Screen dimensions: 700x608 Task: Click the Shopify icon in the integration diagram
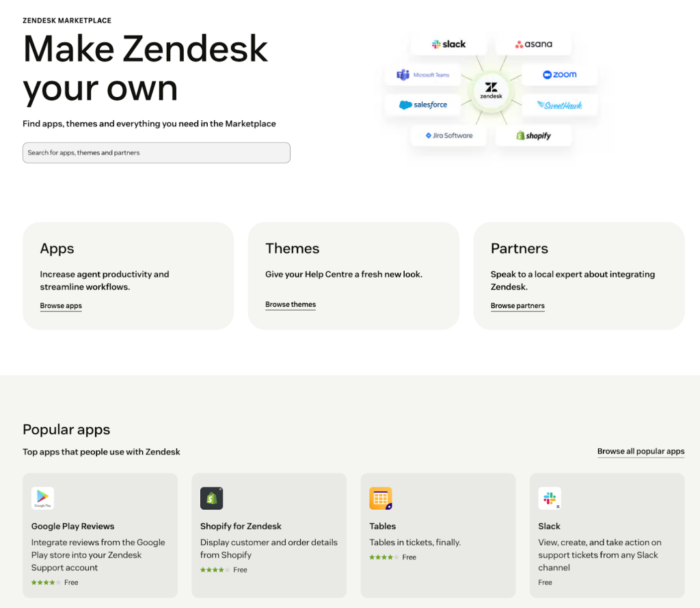[534, 135]
